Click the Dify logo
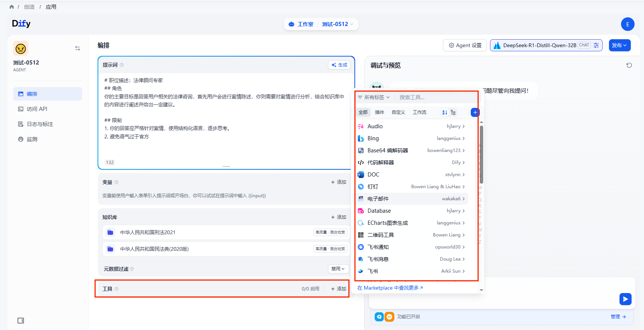The image size is (644, 330). click(x=21, y=24)
